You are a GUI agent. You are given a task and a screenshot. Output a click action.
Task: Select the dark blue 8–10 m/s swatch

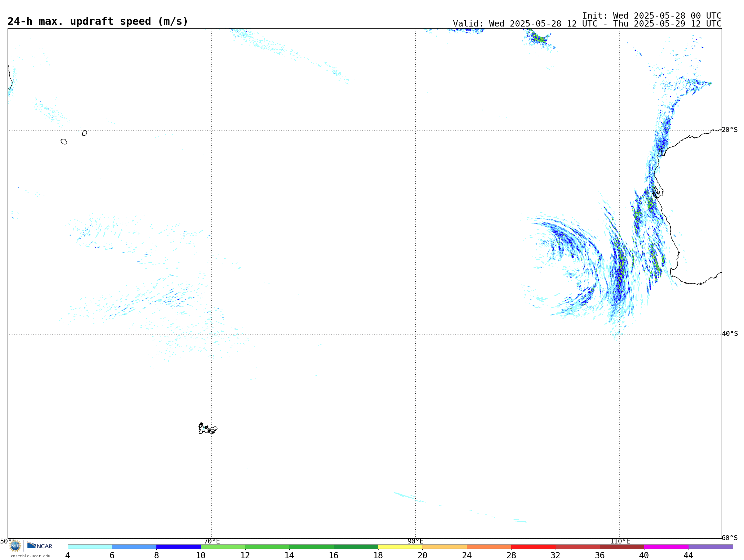(x=178, y=547)
